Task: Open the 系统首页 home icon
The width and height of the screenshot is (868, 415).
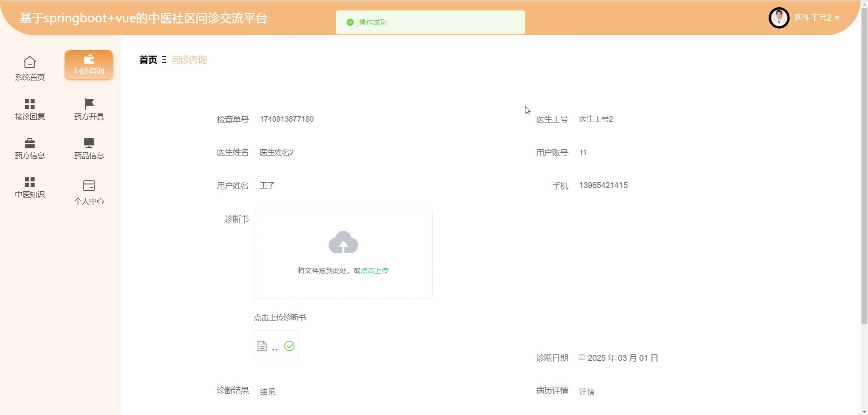Action: [x=30, y=62]
